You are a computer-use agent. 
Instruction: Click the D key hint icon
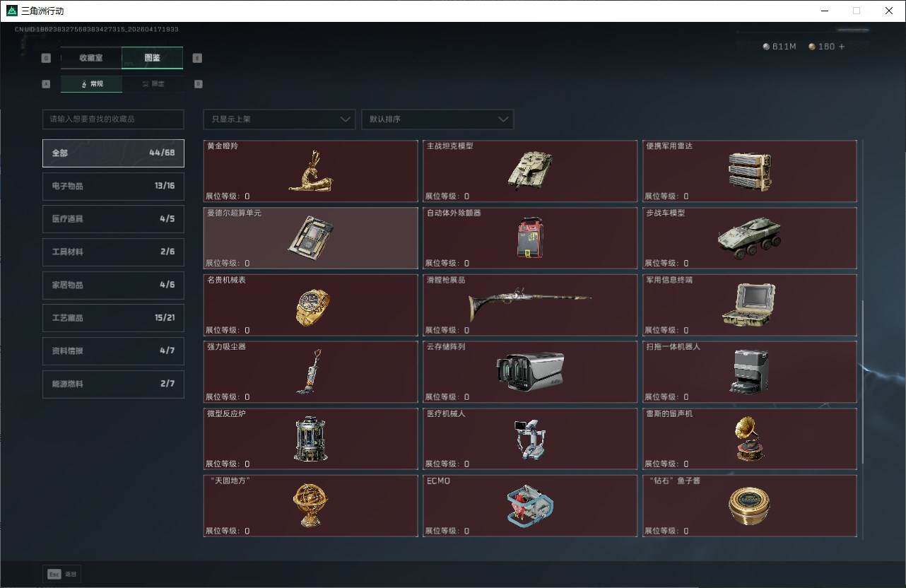coord(199,83)
